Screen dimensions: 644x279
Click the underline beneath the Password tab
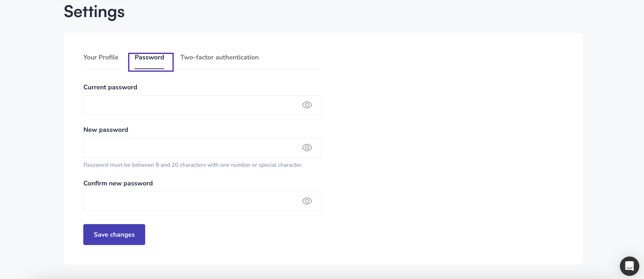click(x=149, y=68)
